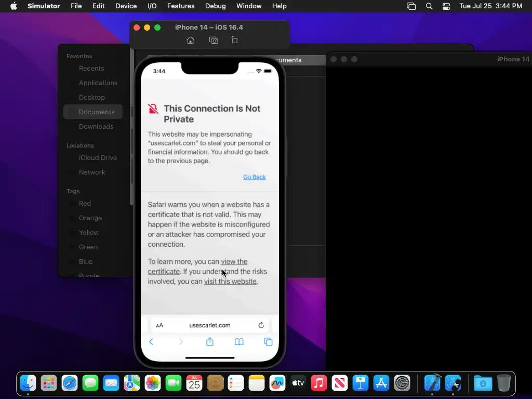Open FaceTime from the Dock
532x399 pixels.
click(x=174, y=383)
